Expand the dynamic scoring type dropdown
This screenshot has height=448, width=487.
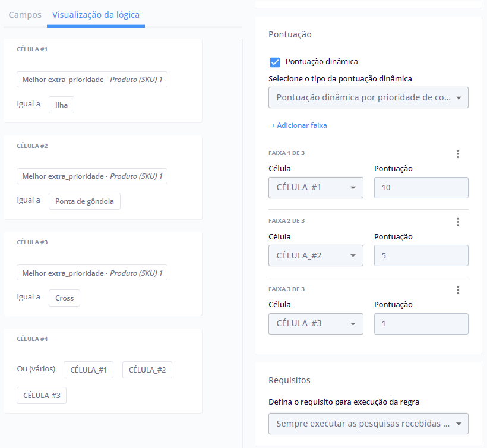click(368, 97)
